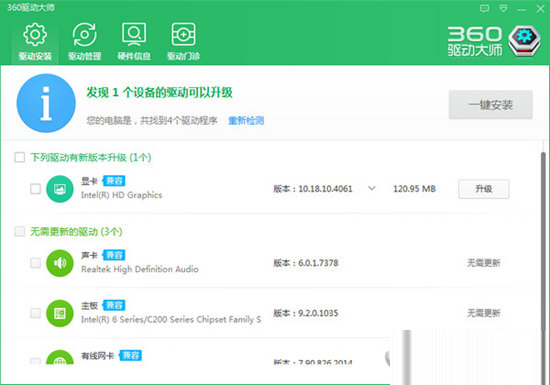Click the 兼容 badge next to 主板
The width and height of the screenshot is (550, 385).
click(x=114, y=305)
